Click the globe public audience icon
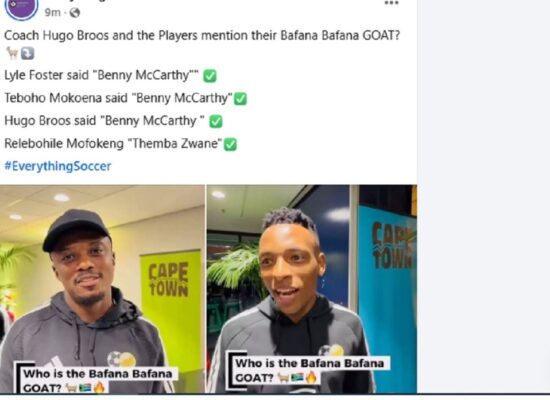550x400 pixels. click(x=75, y=13)
